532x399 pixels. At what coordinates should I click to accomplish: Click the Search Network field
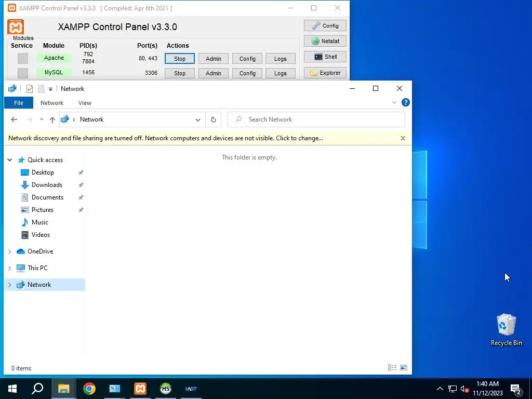tap(316, 119)
